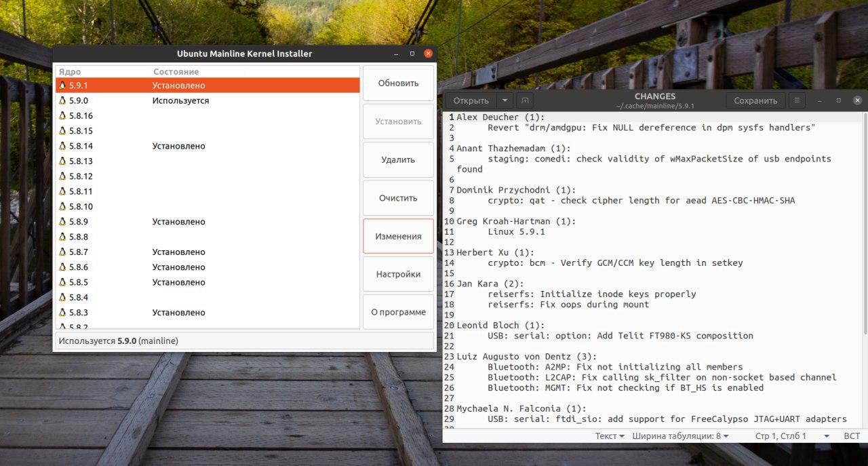868x466 pixels.
Task: Click the 'reiserfs: Fix oops during mount' line
Action: point(568,305)
